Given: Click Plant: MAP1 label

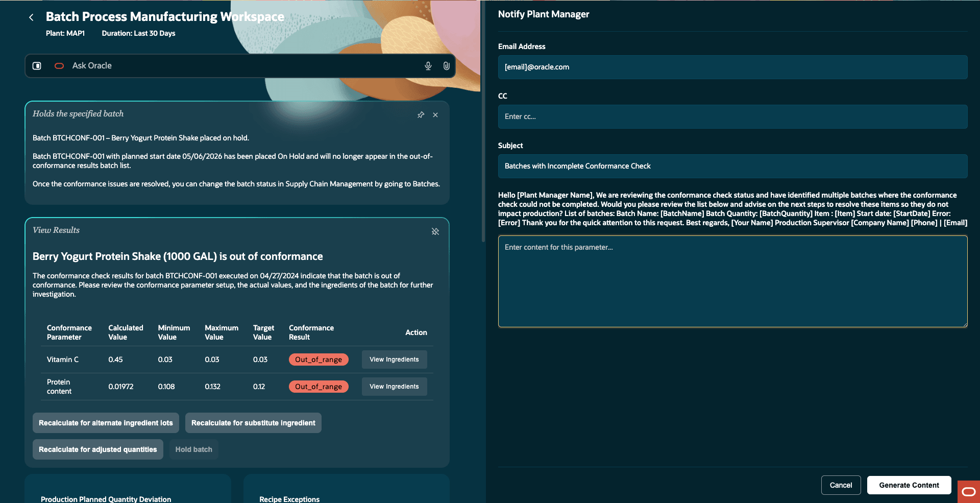Looking at the screenshot, I should [x=65, y=33].
